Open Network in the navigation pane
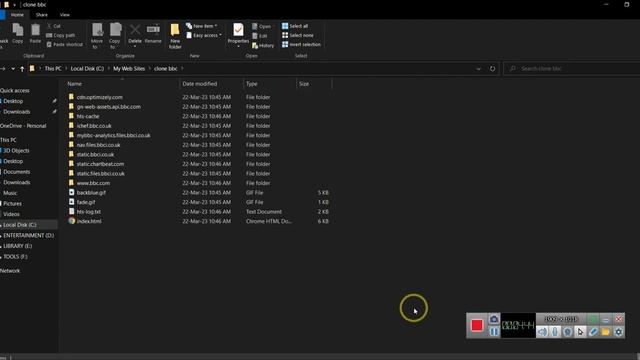This screenshot has width=640, height=360. (10, 271)
